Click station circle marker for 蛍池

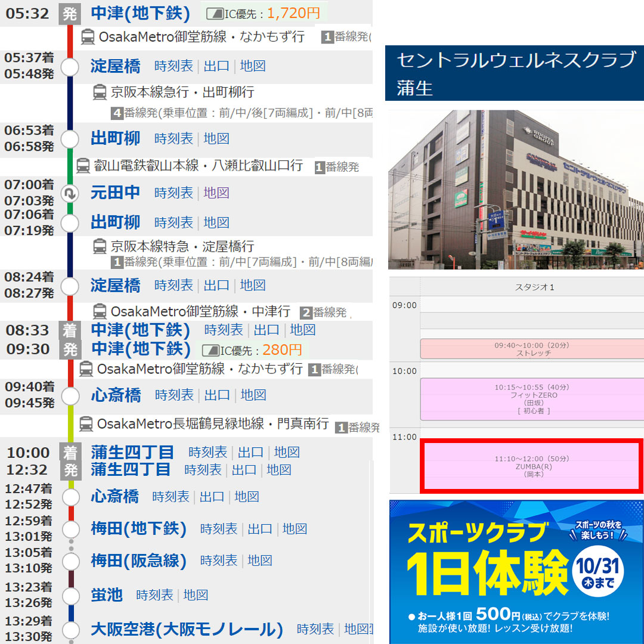(x=70, y=596)
